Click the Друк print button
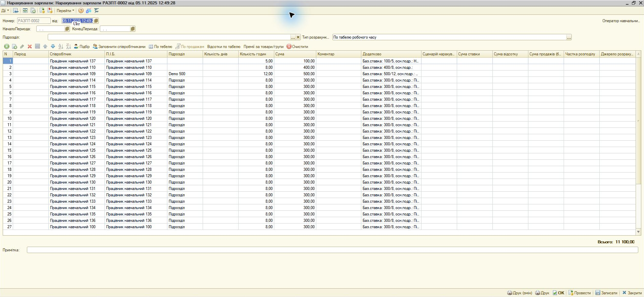 [542, 293]
